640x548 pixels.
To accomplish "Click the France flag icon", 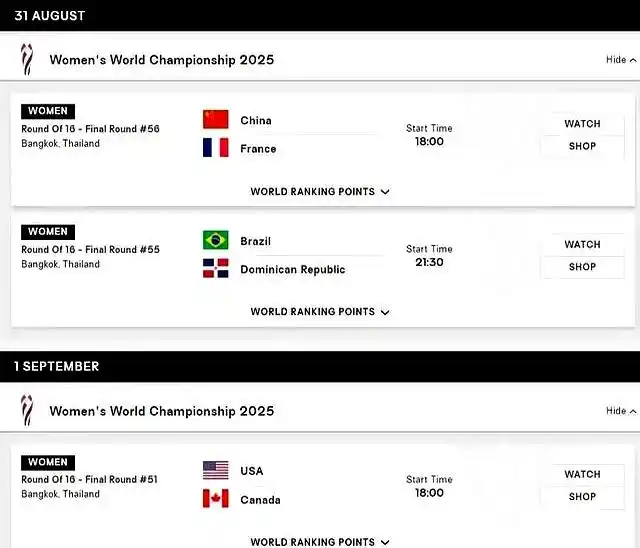I will [216, 147].
